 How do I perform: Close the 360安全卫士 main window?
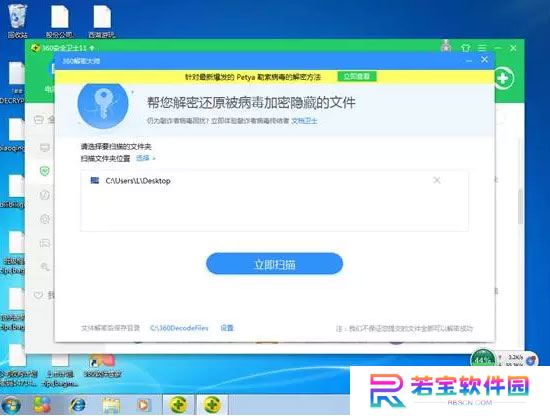click(x=513, y=48)
